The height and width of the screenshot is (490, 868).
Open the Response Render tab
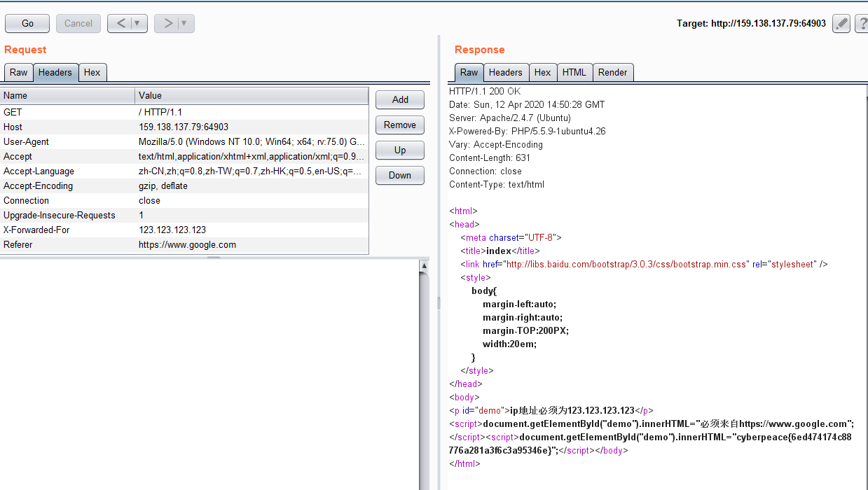[x=613, y=72]
